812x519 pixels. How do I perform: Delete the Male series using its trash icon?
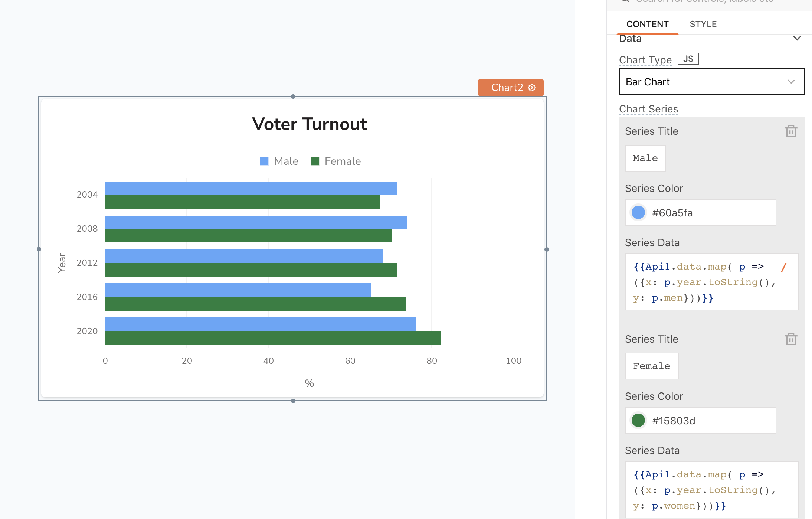791,131
